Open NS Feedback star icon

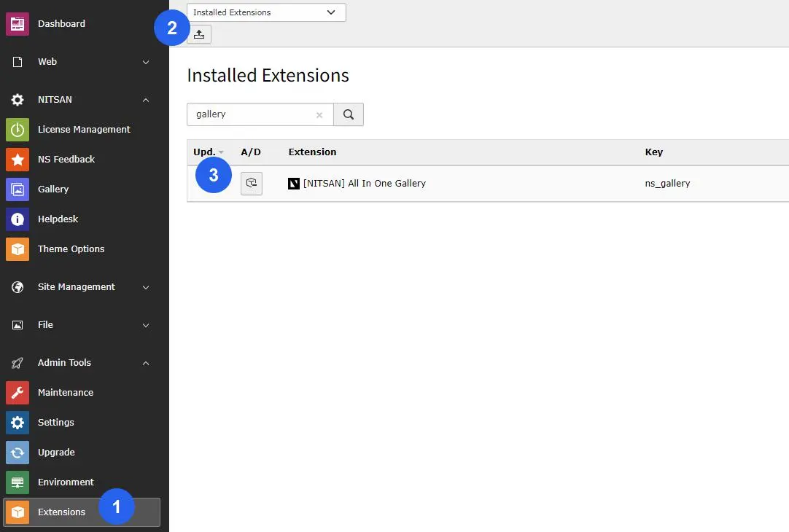tap(17, 160)
